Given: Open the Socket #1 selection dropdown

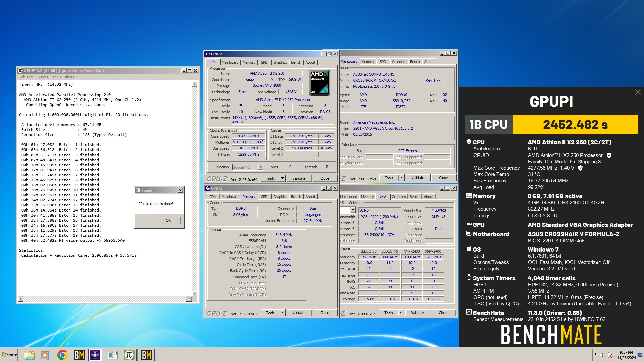Looking at the screenshot, I should click(x=260, y=167).
